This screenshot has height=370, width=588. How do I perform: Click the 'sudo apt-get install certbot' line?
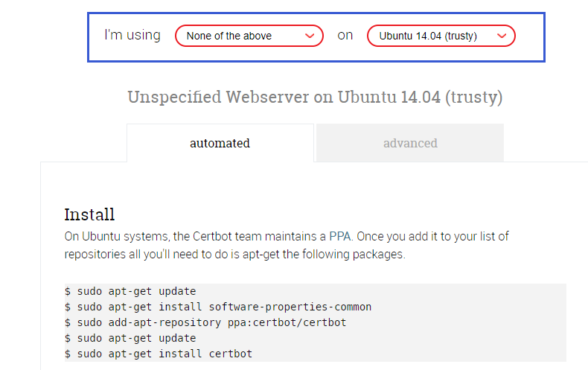tap(159, 354)
